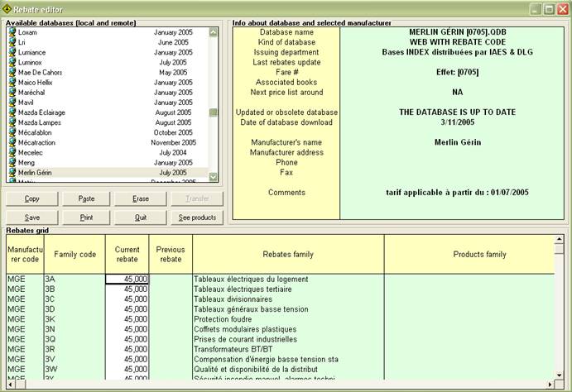Click the Products family column header
Viewport: 572px width, 392px height.
[469, 254]
